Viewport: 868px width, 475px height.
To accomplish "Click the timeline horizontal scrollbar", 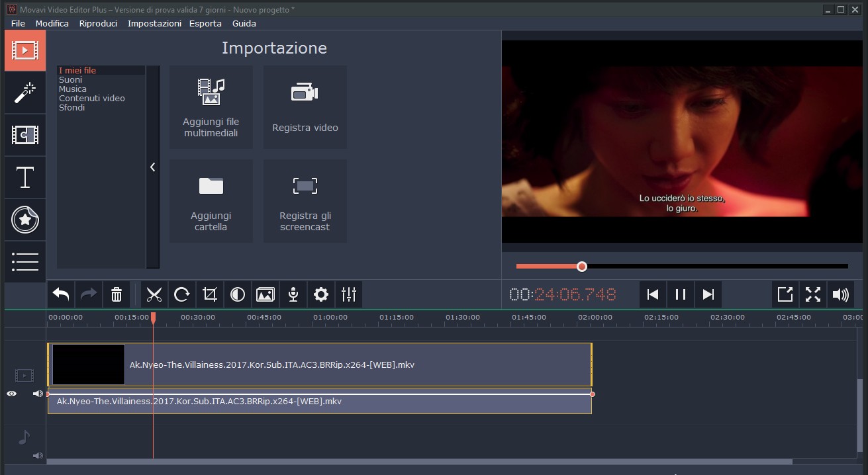I will 419,462.
